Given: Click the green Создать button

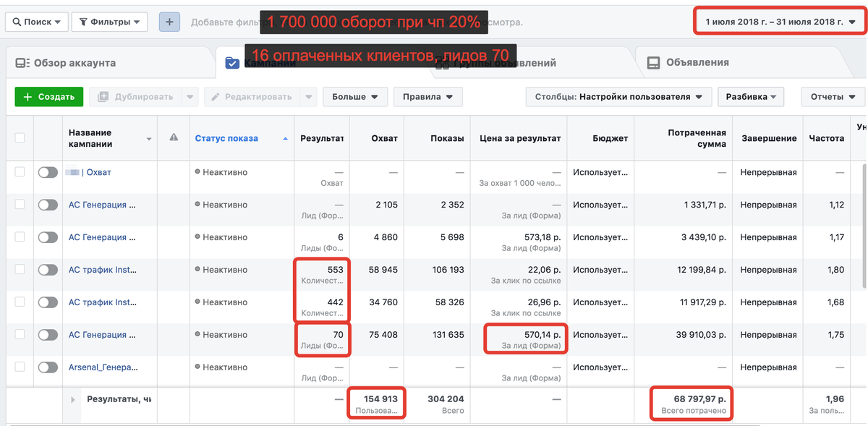Looking at the screenshot, I should (49, 97).
